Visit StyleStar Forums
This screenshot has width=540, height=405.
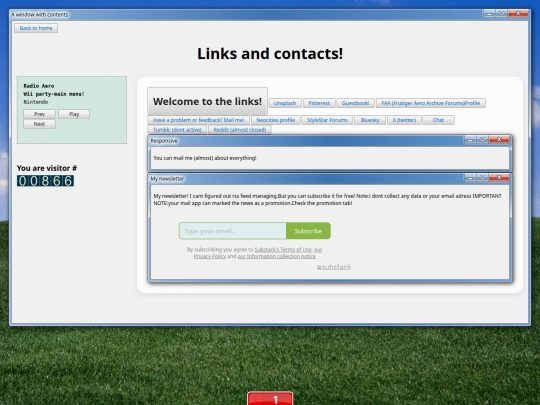tap(327, 120)
